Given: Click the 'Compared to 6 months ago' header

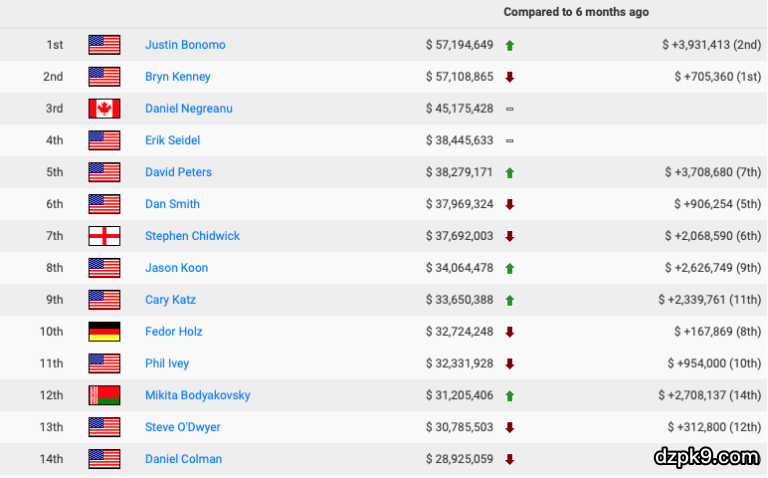Looking at the screenshot, I should [x=575, y=12].
